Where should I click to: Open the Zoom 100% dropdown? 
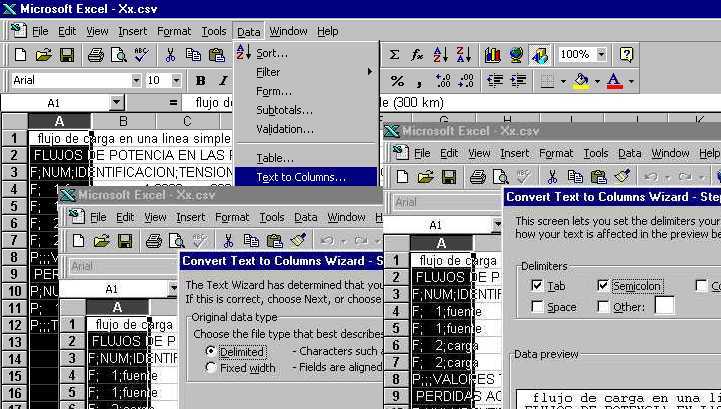tap(601, 54)
